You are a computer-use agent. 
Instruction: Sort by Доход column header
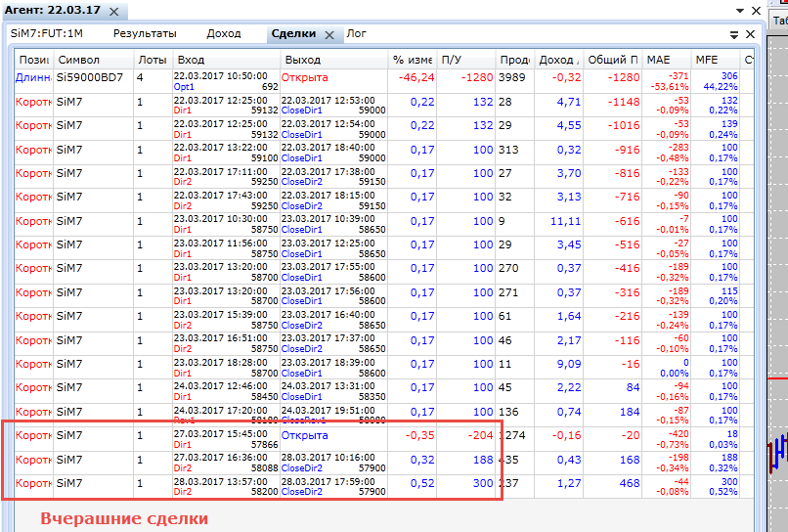click(x=559, y=60)
